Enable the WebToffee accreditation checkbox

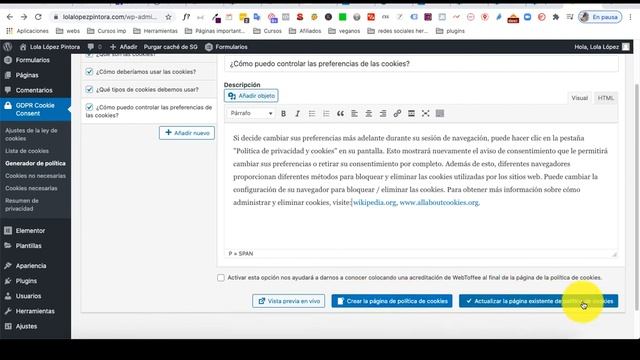(221, 278)
